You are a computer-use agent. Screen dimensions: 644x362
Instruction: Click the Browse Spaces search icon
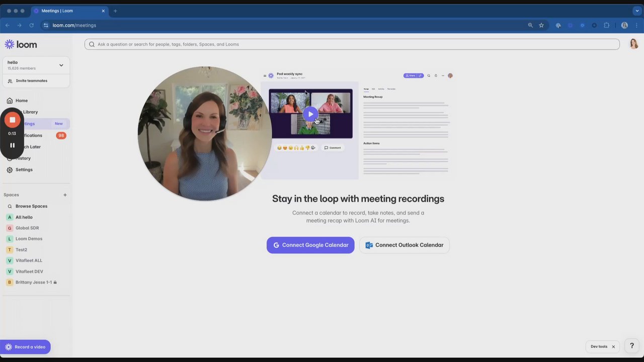10,206
